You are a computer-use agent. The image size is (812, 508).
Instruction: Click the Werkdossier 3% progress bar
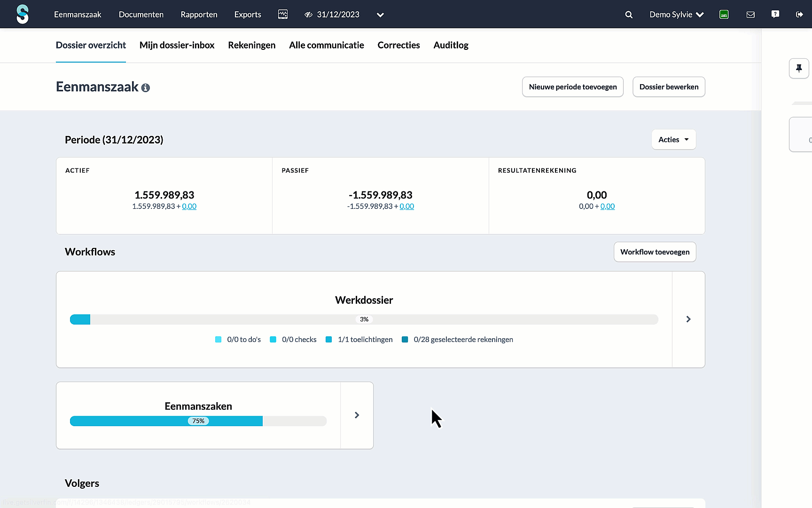364,319
